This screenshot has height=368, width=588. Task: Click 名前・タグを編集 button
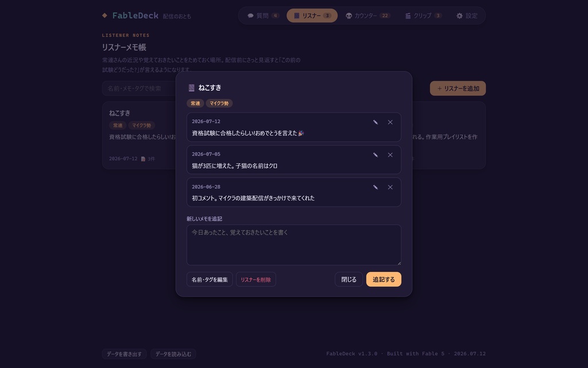[210, 279]
